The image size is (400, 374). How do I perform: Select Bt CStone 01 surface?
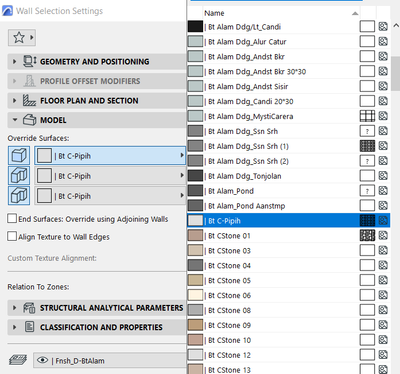288,236
